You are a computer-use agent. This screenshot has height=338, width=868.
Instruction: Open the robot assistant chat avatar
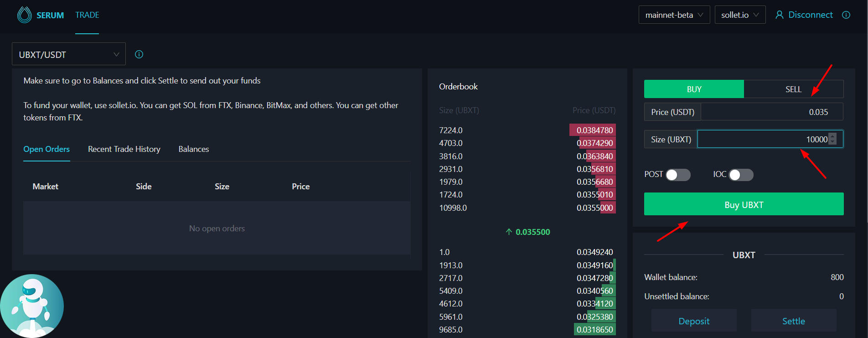(x=32, y=306)
